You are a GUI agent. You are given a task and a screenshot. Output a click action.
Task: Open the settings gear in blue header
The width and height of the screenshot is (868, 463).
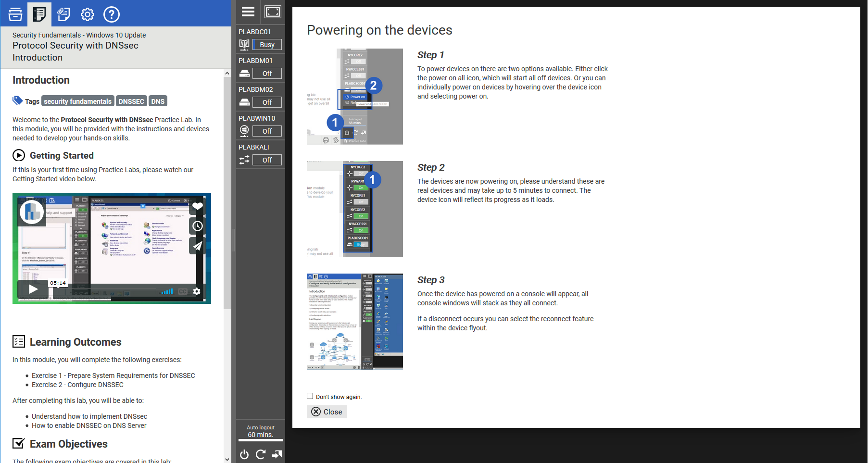[88, 14]
